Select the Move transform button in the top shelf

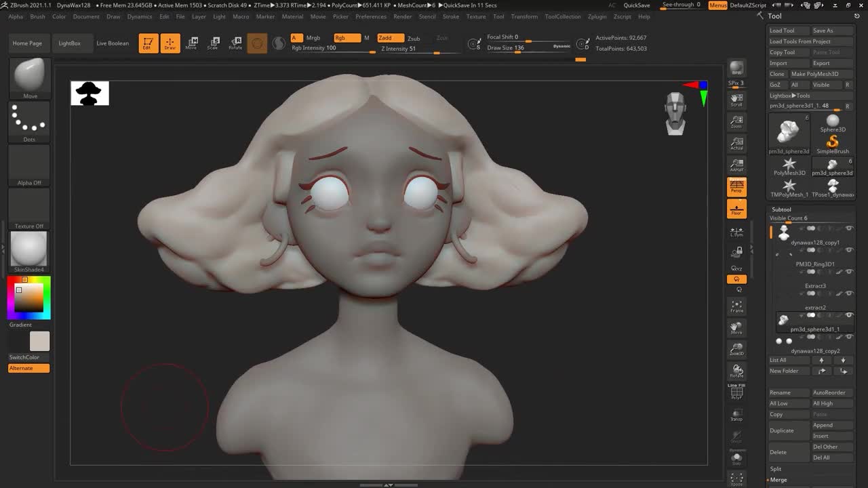click(x=191, y=43)
